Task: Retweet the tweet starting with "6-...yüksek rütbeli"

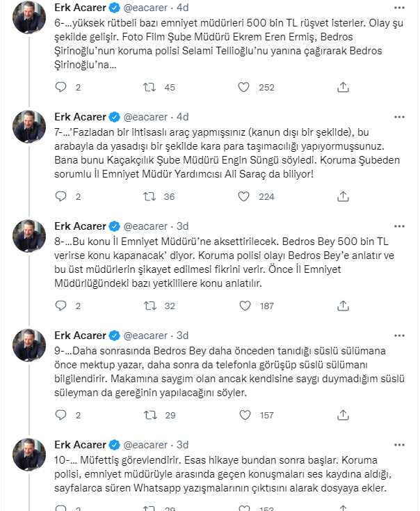Action: click(x=149, y=87)
